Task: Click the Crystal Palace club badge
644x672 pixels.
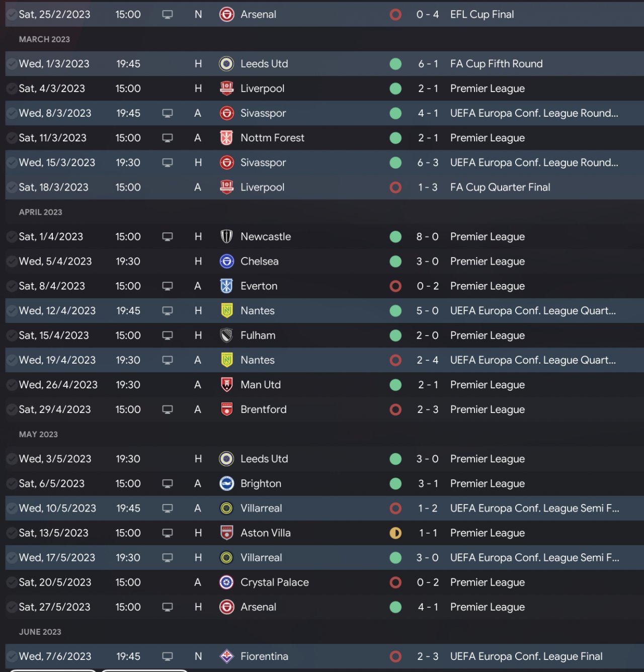Action: click(227, 582)
